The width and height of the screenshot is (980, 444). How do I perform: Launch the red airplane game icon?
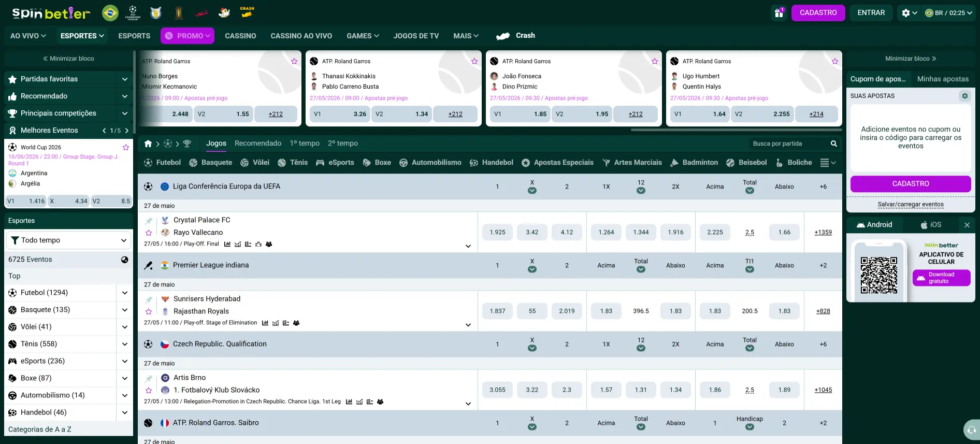pyautogui.click(x=201, y=13)
